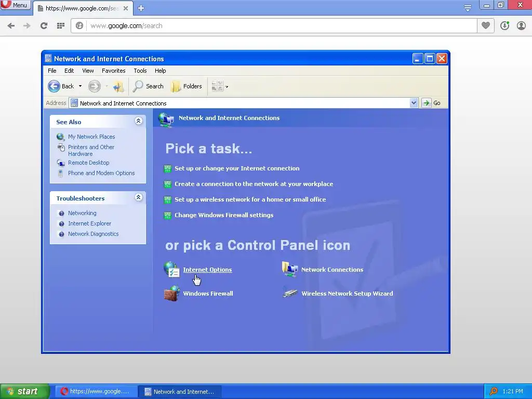This screenshot has width=532, height=399.
Task: Click the Network Connections icon
Action: pos(290,270)
